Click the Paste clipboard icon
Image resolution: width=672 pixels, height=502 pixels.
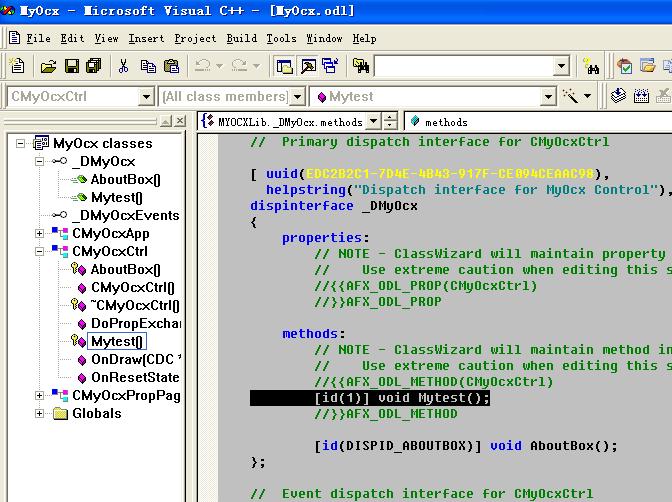click(x=171, y=66)
